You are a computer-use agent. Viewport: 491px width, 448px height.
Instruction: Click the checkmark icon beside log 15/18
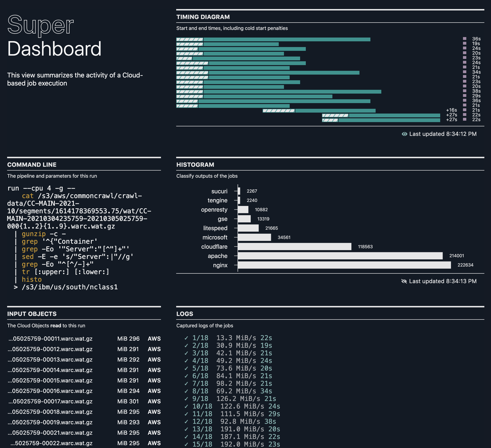pyautogui.click(x=186, y=444)
